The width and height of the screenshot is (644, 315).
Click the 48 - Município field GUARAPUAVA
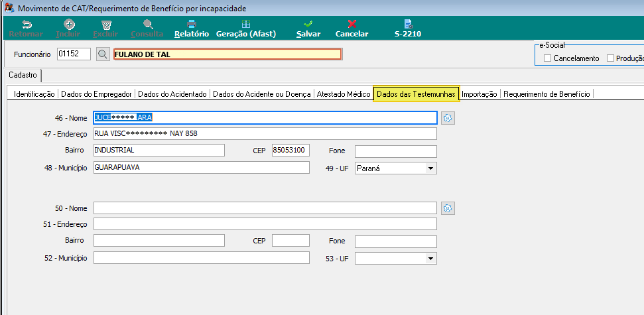click(x=201, y=168)
